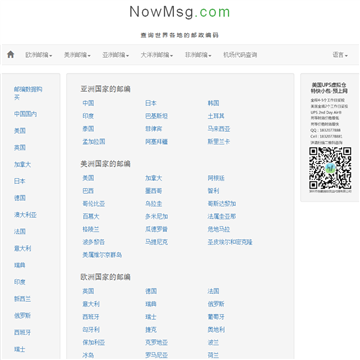Open 乌拉圭 postal codes link
Image resolution: width=360 pixels, height=360 pixels.
pyautogui.click(x=154, y=204)
